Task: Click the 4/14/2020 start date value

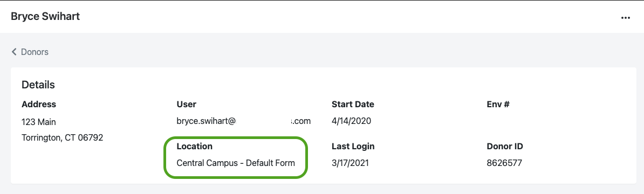Action: coord(351,121)
